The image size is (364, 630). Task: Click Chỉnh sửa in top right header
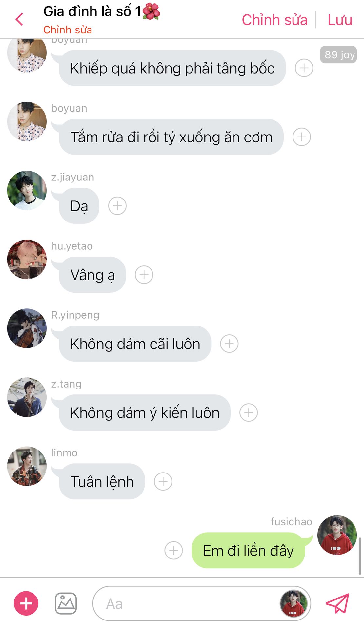[274, 20]
